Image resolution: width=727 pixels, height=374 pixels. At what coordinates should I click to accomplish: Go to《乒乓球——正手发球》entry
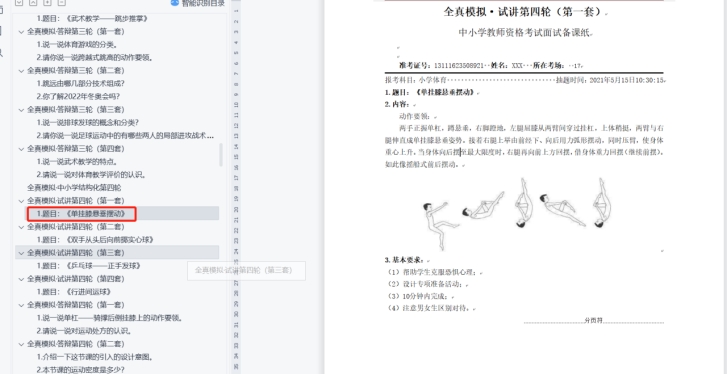tap(89, 266)
